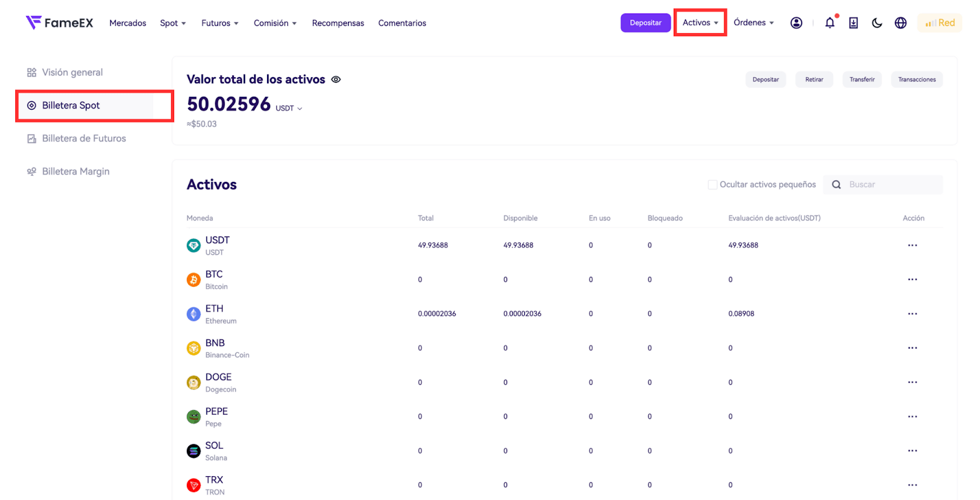Focus the Buscar search field
Viewport: 980px width, 500px height.
(x=883, y=184)
